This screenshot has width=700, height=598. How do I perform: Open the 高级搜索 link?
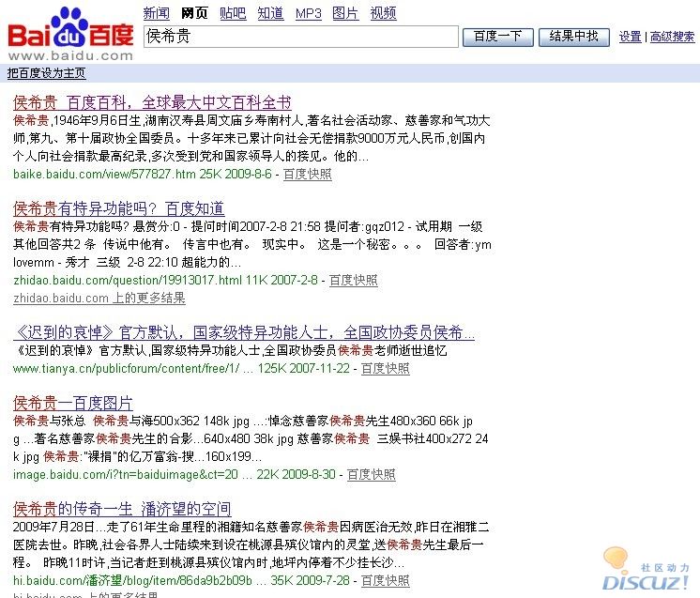click(x=673, y=37)
